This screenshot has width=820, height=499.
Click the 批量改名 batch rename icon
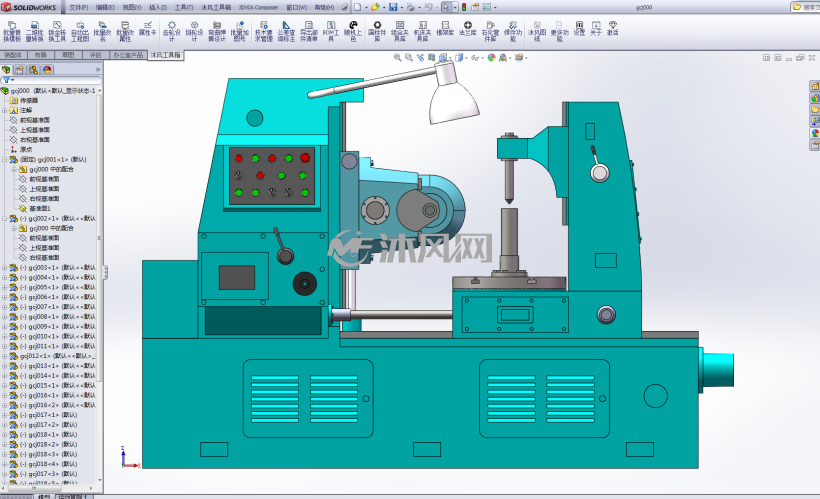point(102,31)
